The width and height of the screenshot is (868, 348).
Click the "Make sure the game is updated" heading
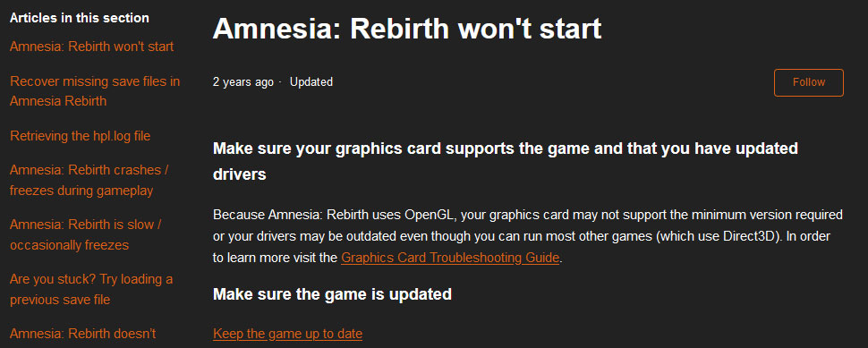332,294
